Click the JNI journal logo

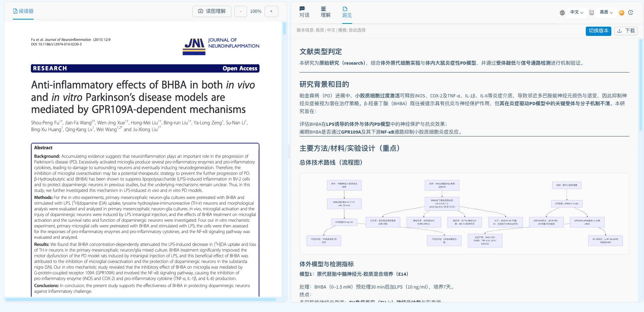tap(194, 47)
